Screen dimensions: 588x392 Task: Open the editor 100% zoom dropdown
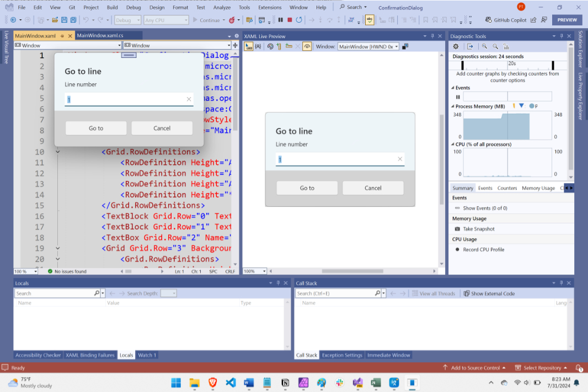point(25,271)
